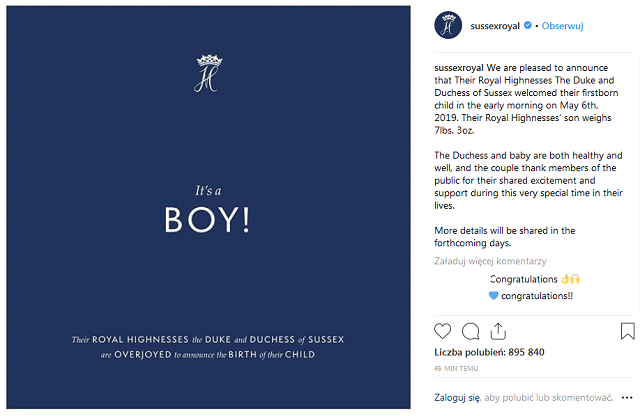Viewport: 640px width, 416px height.
Task: Click the crown monogram in the post image
Action: (209, 72)
